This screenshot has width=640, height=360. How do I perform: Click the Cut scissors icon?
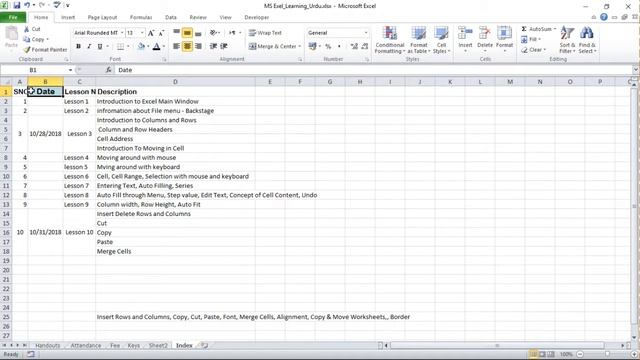tap(27, 29)
